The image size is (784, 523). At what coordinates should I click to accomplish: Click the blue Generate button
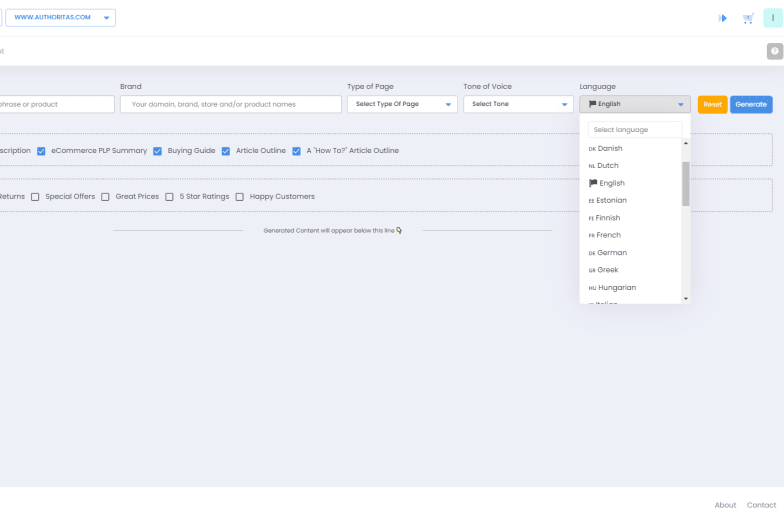click(x=751, y=104)
